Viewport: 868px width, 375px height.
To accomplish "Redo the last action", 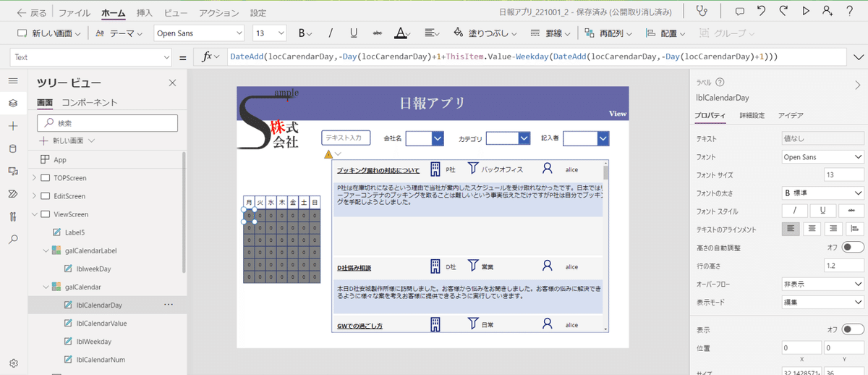I will (783, 12).
